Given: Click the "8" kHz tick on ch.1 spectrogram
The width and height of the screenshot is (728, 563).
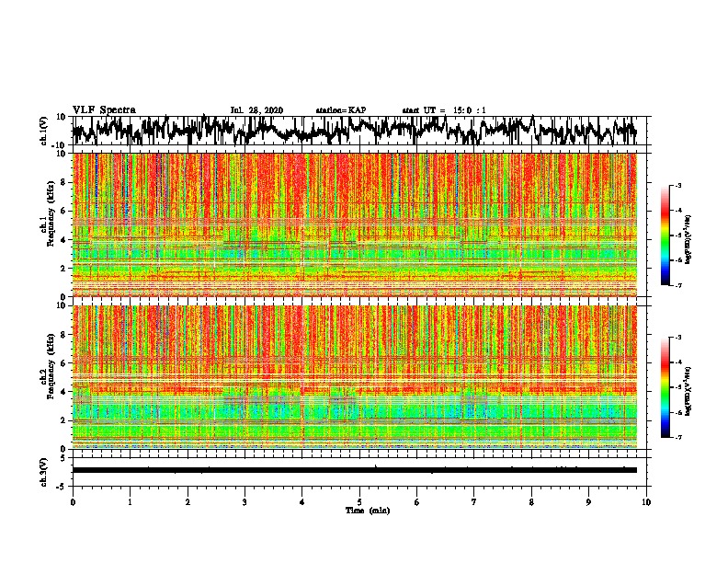Looking at the screenshot, I should tap(64, 182).
